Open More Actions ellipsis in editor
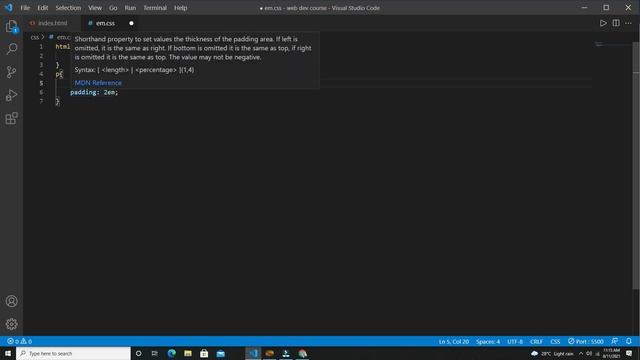The height and width of the screenshot is (360, 640). coord(629,23)
